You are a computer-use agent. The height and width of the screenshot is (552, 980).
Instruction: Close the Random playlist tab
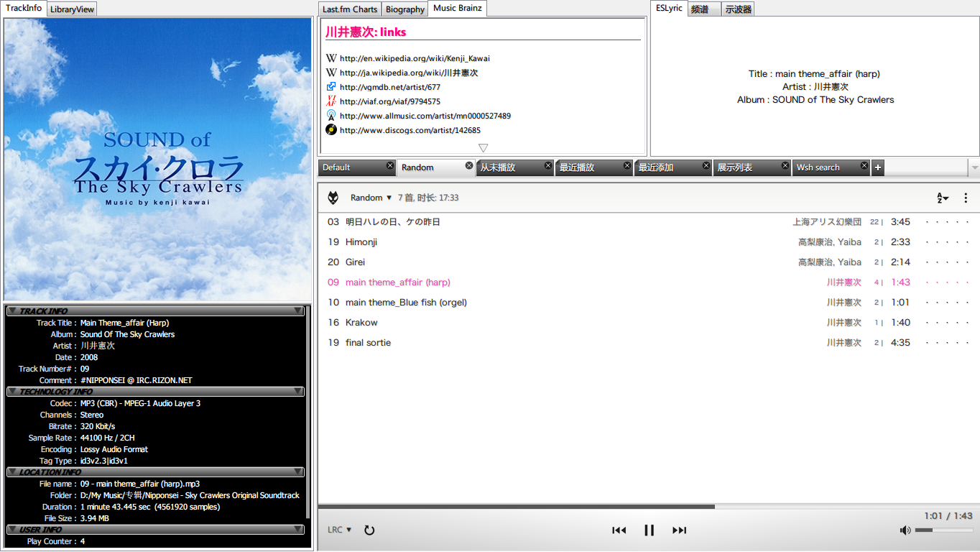point(469,165)
